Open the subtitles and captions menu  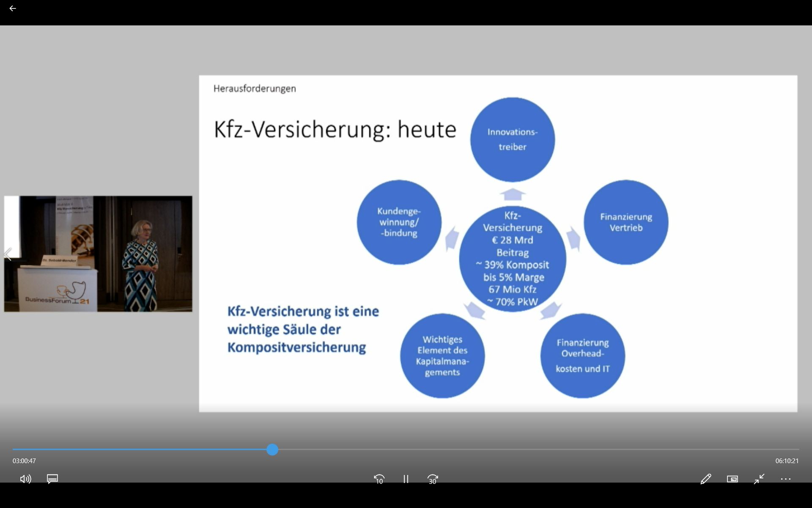(x=52, y=479)
